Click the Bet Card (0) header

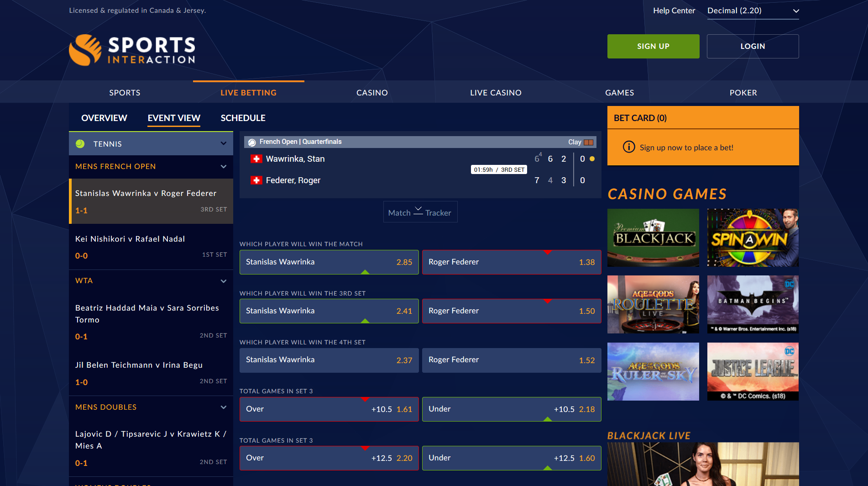tap(703, 118)
